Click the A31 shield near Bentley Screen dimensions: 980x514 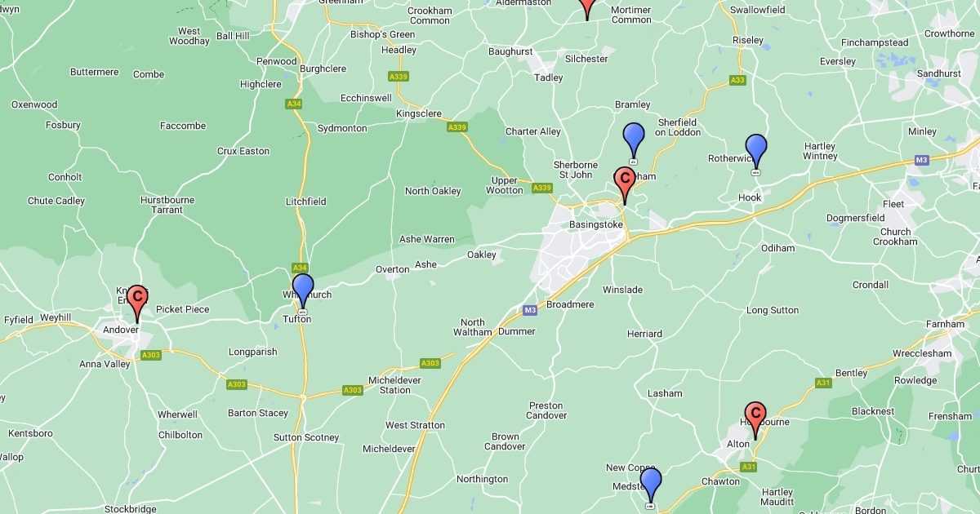(823, 383)
